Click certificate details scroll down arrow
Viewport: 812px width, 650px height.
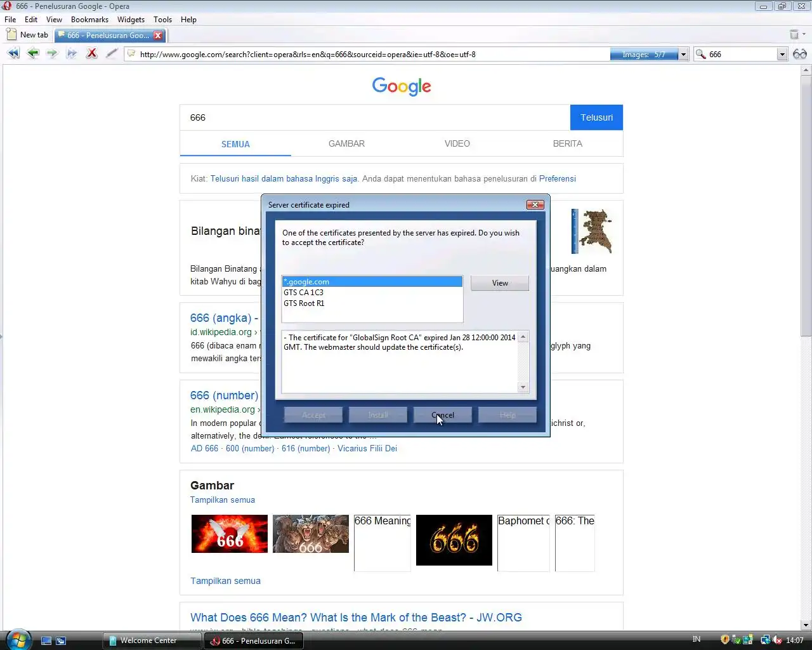(x=523, y=387)
